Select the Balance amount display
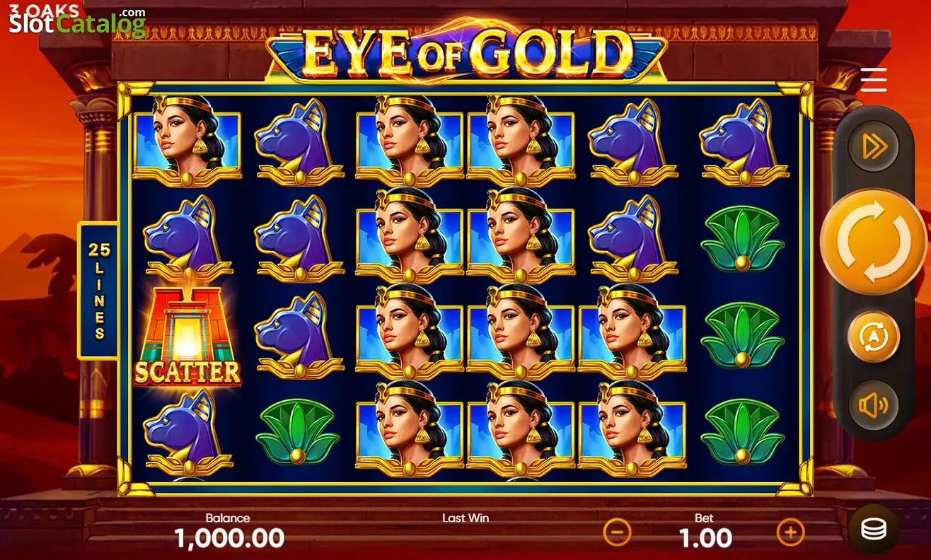 pyautogui.click(x=229, y=538)
